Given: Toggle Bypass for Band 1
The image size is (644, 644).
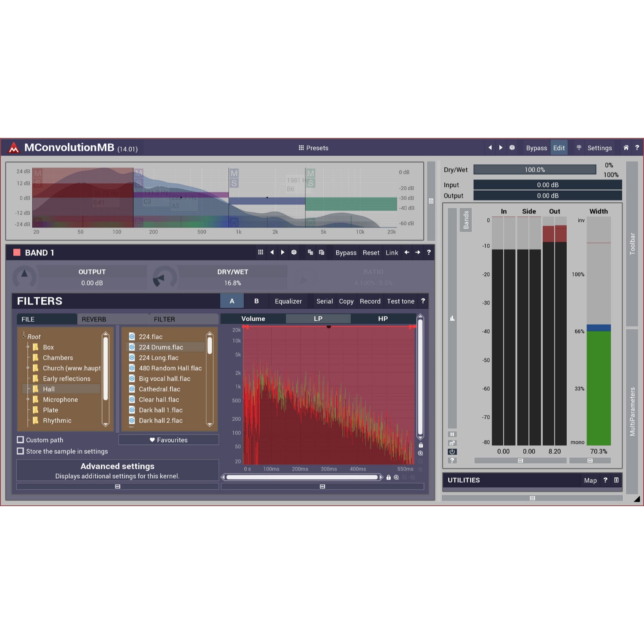Looking at the screenshot, I should click(346, 252).
